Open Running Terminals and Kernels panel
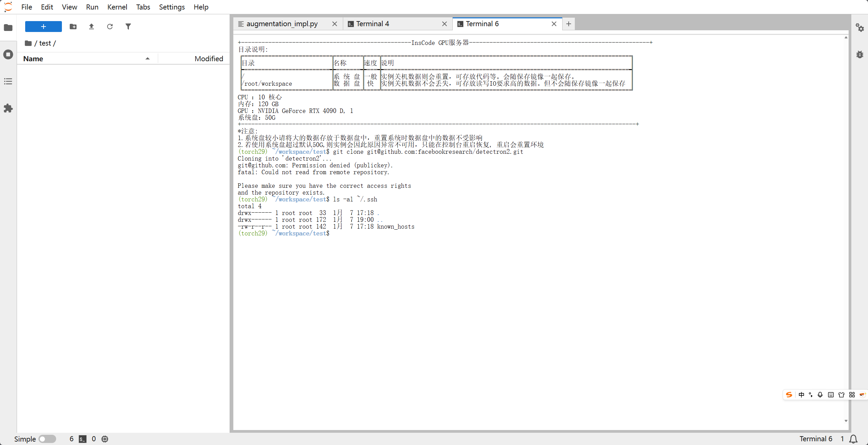The width and height of the screenshot is (868, 445). coord(8,54)
